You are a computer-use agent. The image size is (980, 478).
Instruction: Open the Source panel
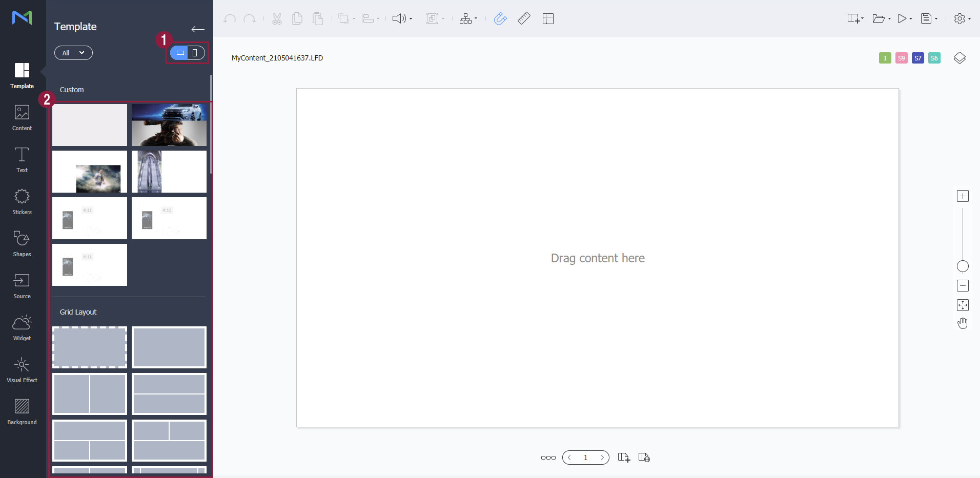22,286
